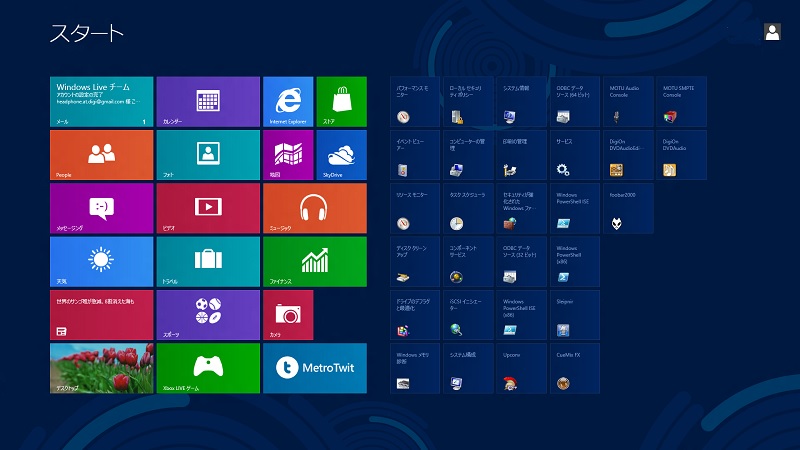This screenshot has width=800, height=450.
Task: Launch the Internet Explorer tile
Action: click(x=288, y=102)
